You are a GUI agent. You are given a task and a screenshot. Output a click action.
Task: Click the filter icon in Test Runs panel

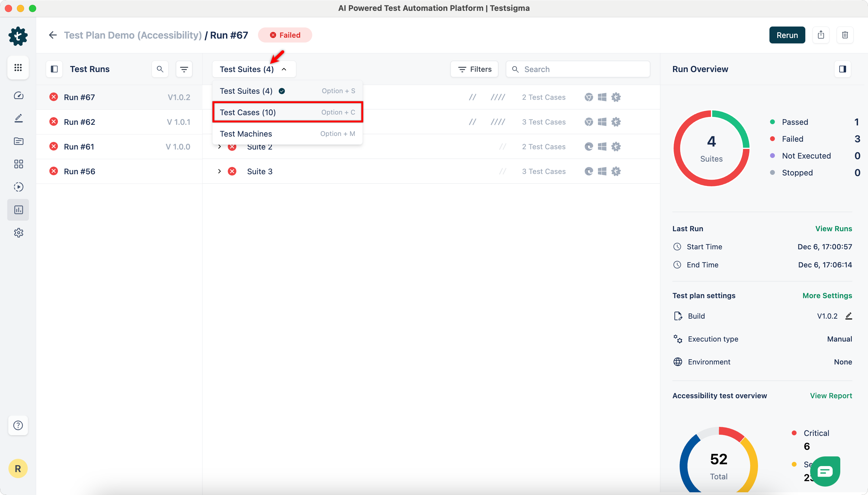click(x=184, y=69)
